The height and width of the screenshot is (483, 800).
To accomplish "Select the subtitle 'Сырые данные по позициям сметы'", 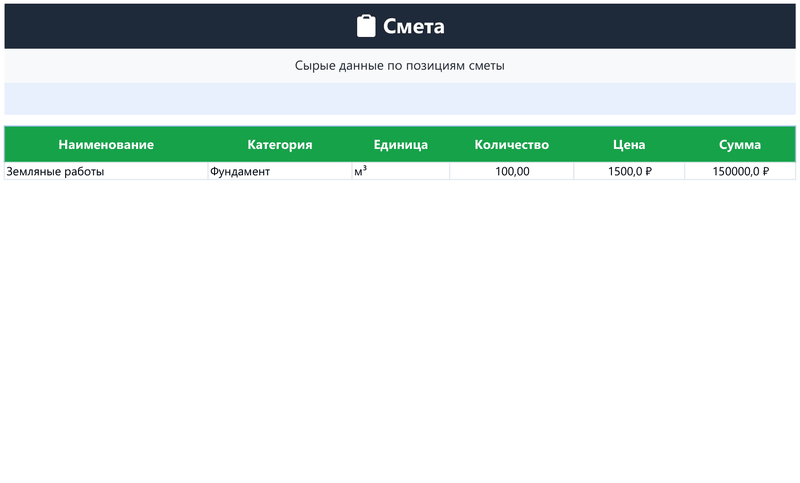I will click(x=399, y=65).
